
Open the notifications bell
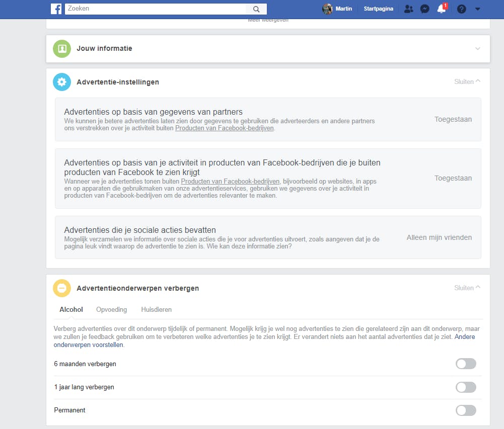[x=442, y=9]
